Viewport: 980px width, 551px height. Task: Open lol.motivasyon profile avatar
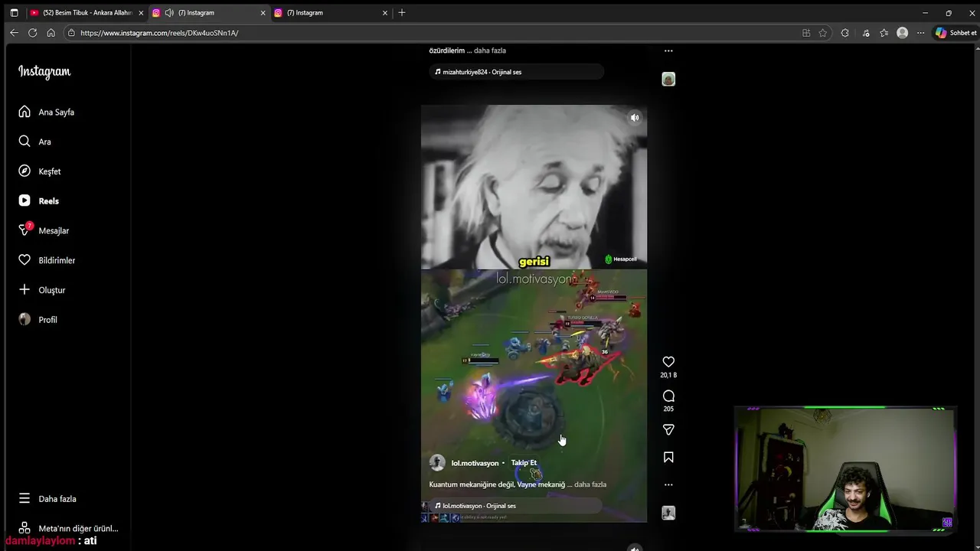point(437,462)
